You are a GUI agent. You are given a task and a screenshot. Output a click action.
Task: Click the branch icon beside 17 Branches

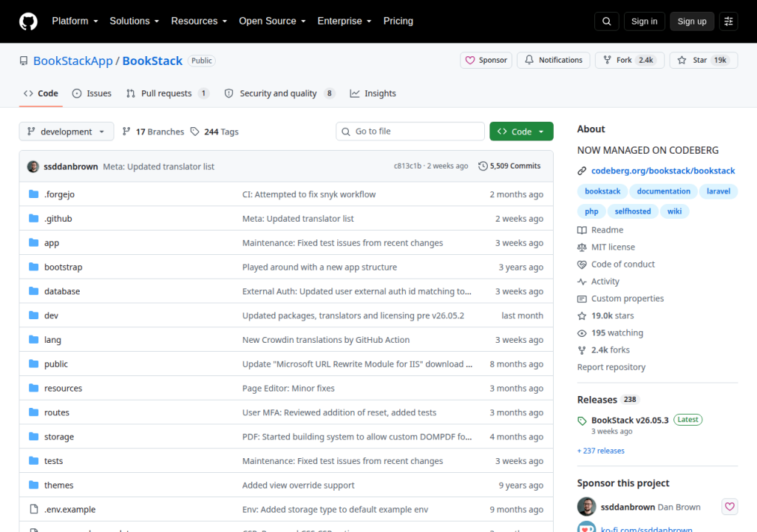(x=126, y=132)
